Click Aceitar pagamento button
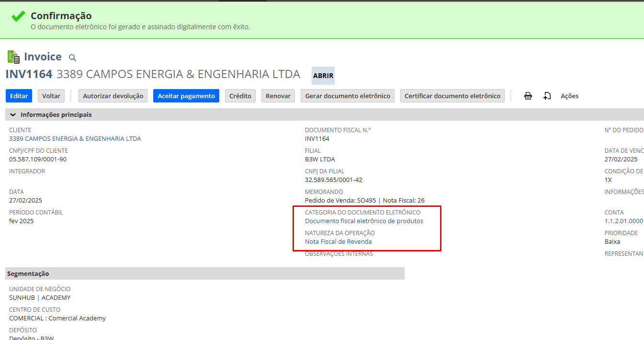The width and height of the screenshot is (644, 340). (186, 96)
